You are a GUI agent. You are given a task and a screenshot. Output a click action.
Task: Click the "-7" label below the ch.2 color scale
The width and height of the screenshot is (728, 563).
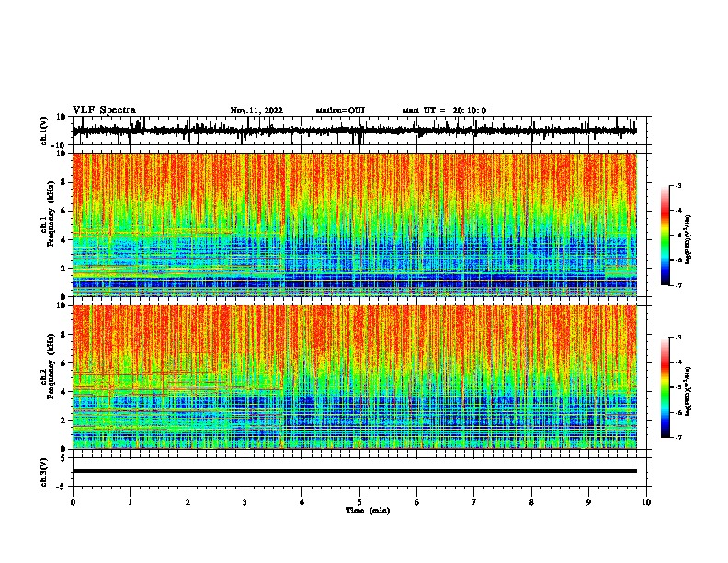click(677, 437)
